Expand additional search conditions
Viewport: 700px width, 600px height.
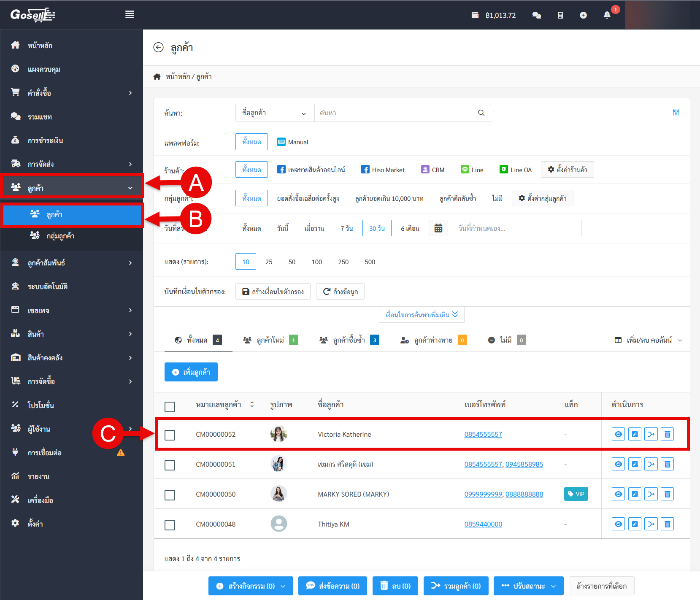(421, 315)
